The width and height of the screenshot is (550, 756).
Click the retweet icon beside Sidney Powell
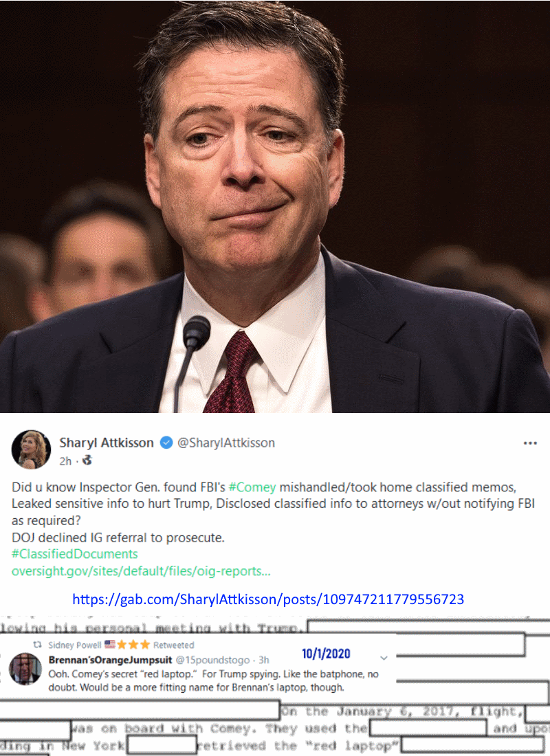pos(37,645)
